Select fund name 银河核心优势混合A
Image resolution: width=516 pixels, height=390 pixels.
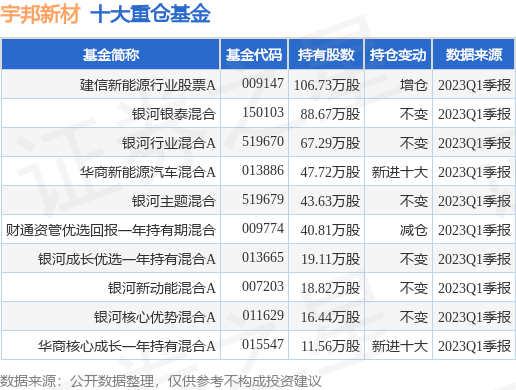pyautogui.click(x=155, y=317)
